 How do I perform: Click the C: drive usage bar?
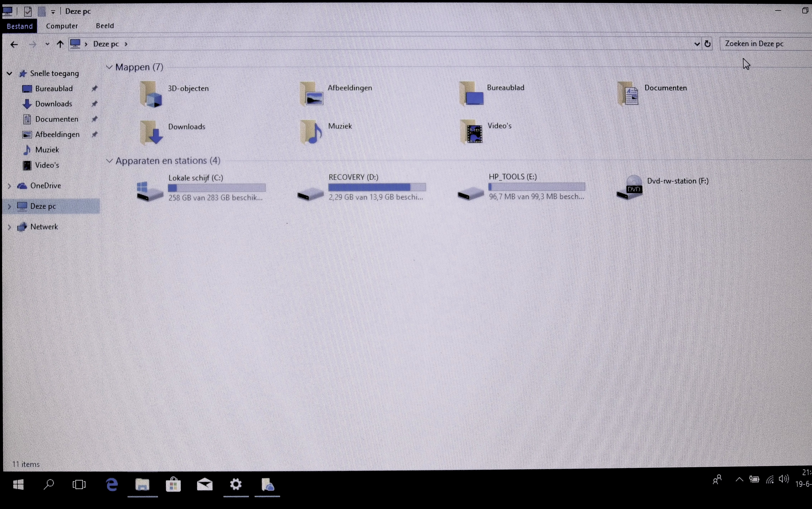click(217, 188)
